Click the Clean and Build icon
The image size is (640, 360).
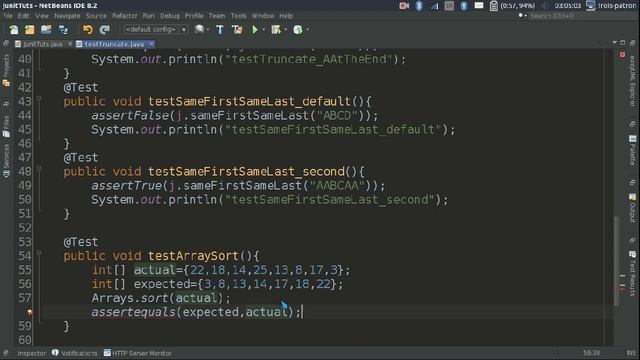tap(237, 29)
